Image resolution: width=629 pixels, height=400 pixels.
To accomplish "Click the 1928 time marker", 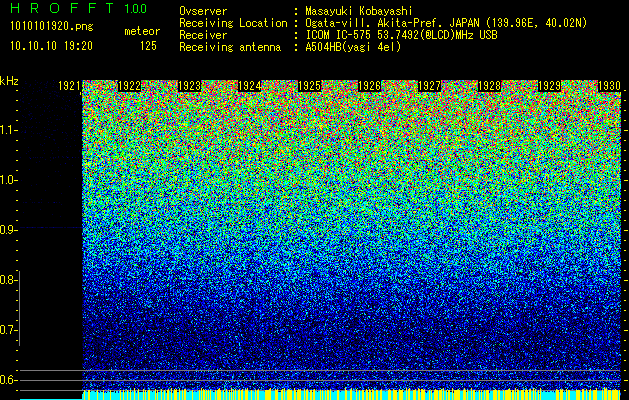I will point(490,86).
